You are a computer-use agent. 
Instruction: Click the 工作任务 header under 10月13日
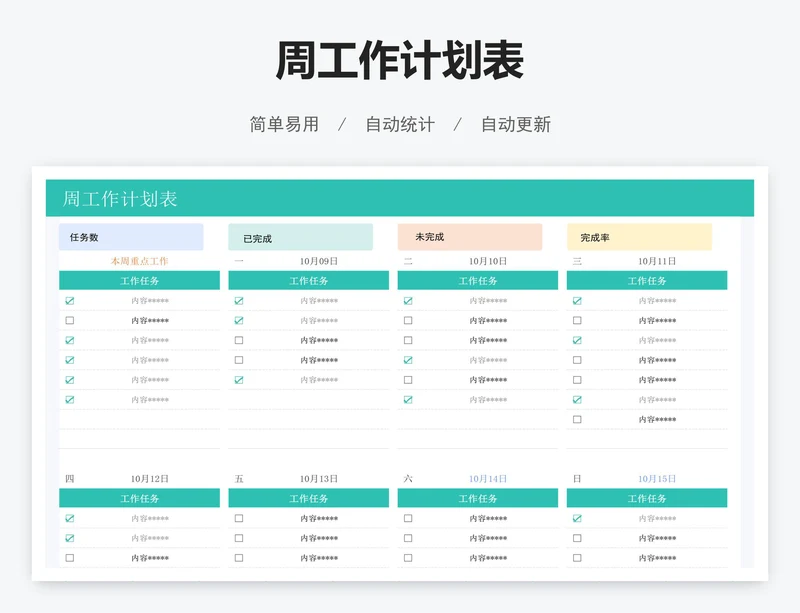(x=309, y=498)
